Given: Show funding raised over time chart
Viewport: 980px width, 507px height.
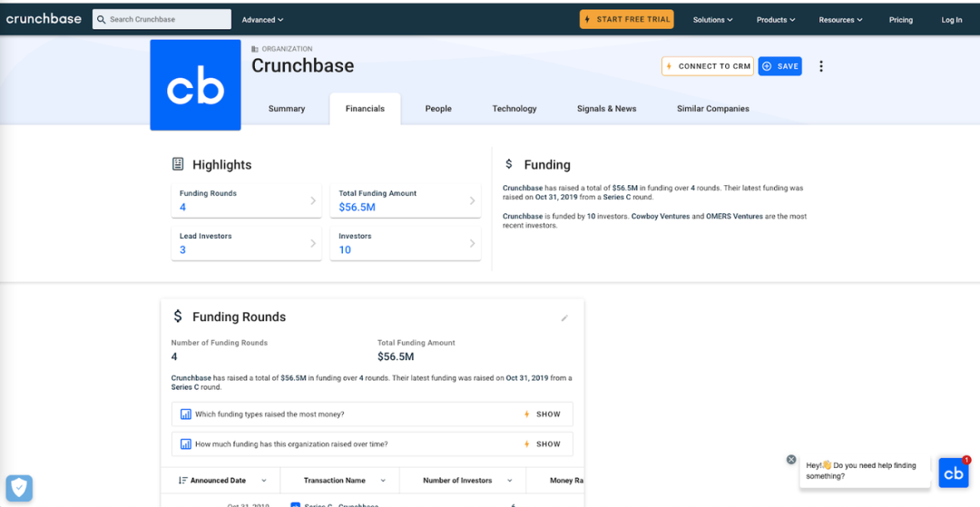Looking at the screenshot, I should pyautogui.click(x=543, y=444).
